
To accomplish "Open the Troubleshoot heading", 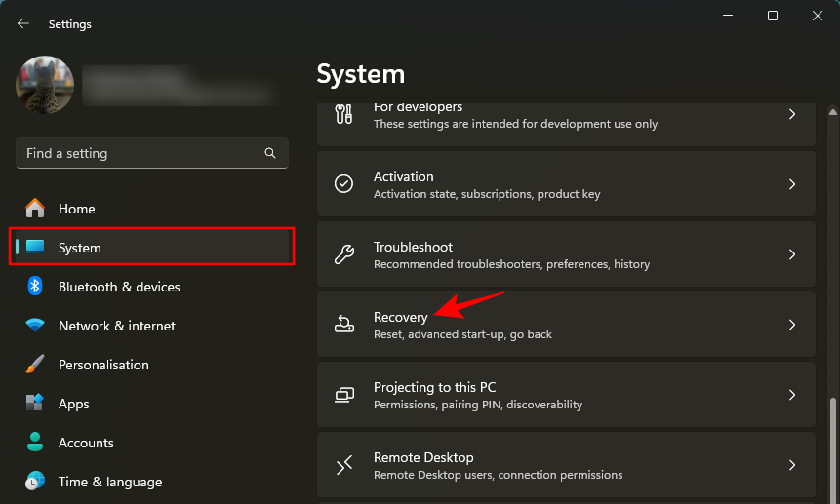I will pos(413,247).
